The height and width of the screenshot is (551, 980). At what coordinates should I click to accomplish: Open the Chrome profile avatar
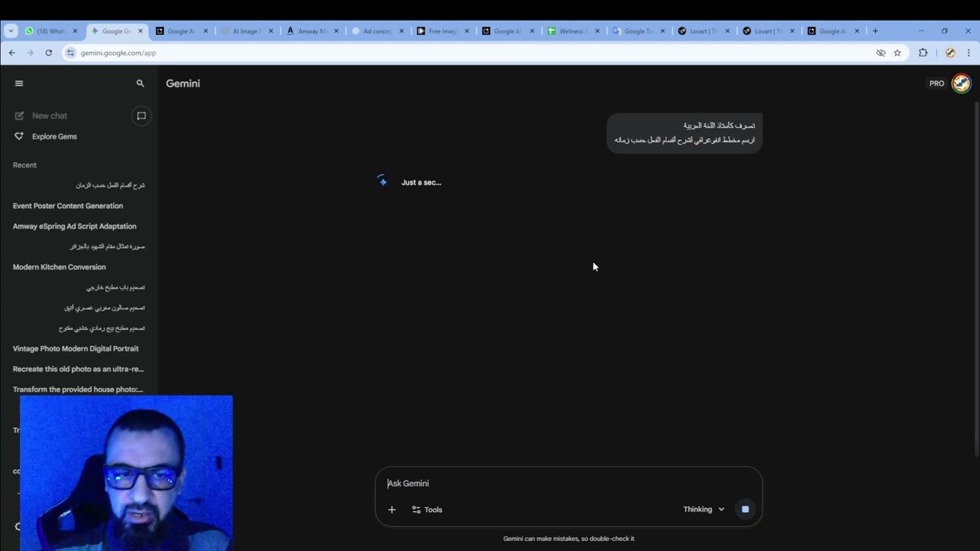(x=950, y=53)
